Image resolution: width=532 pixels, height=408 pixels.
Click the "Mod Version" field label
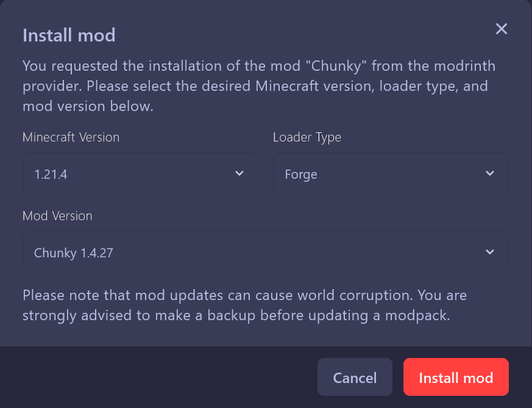pos(57,216)
